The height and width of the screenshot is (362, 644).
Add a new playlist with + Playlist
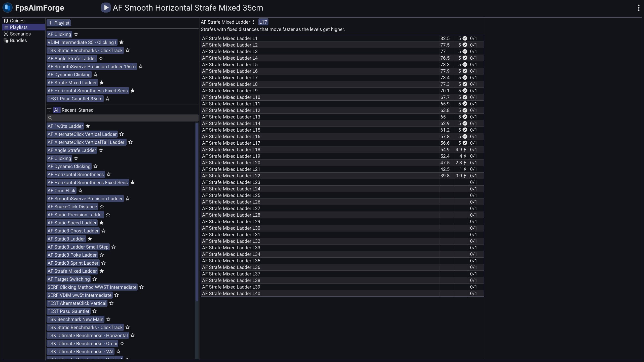coord(59,23)
